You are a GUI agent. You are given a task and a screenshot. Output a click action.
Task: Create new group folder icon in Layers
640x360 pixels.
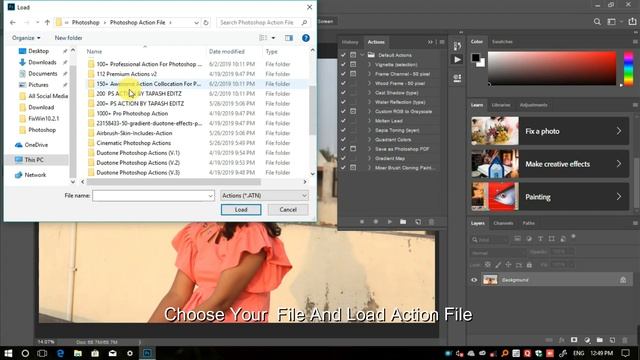(x=600, y=340)
